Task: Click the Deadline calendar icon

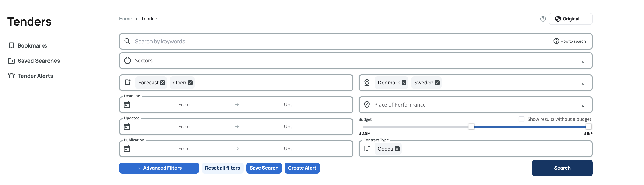Action: coord(127,105)
